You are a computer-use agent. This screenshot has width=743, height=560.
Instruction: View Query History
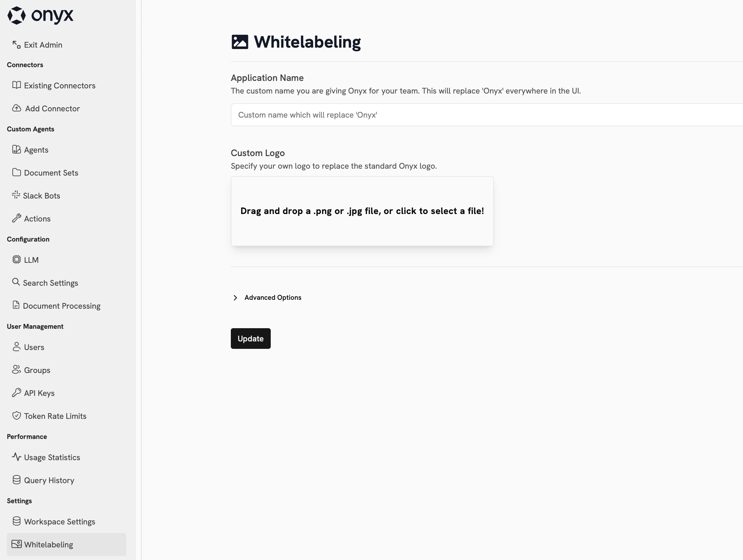tap(49, 480)
